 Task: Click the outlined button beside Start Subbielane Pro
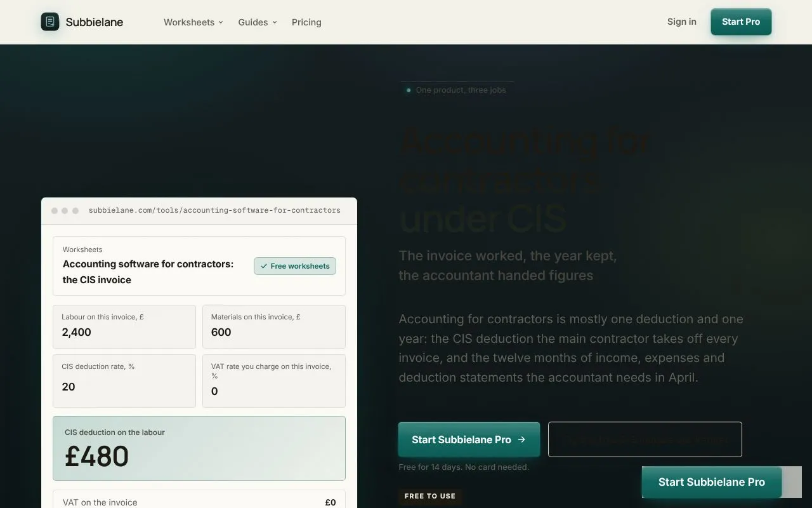(645, 439)
